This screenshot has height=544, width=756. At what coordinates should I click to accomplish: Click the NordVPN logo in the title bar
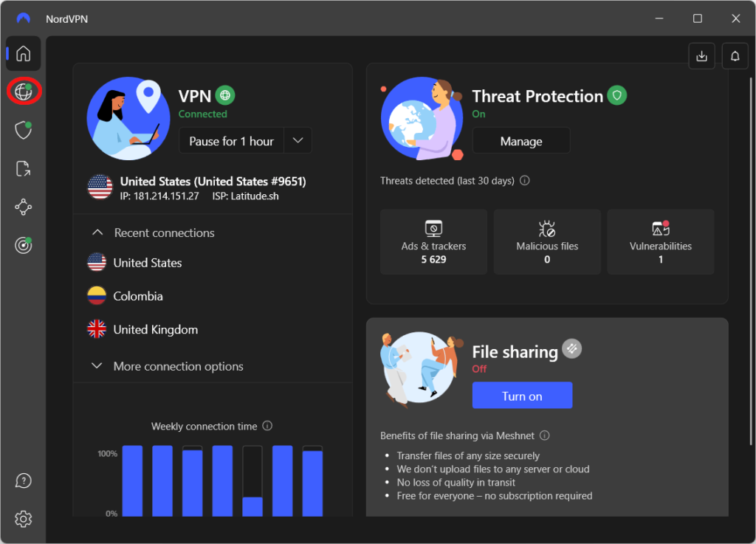pyautogui.click(x=23, y=18)
